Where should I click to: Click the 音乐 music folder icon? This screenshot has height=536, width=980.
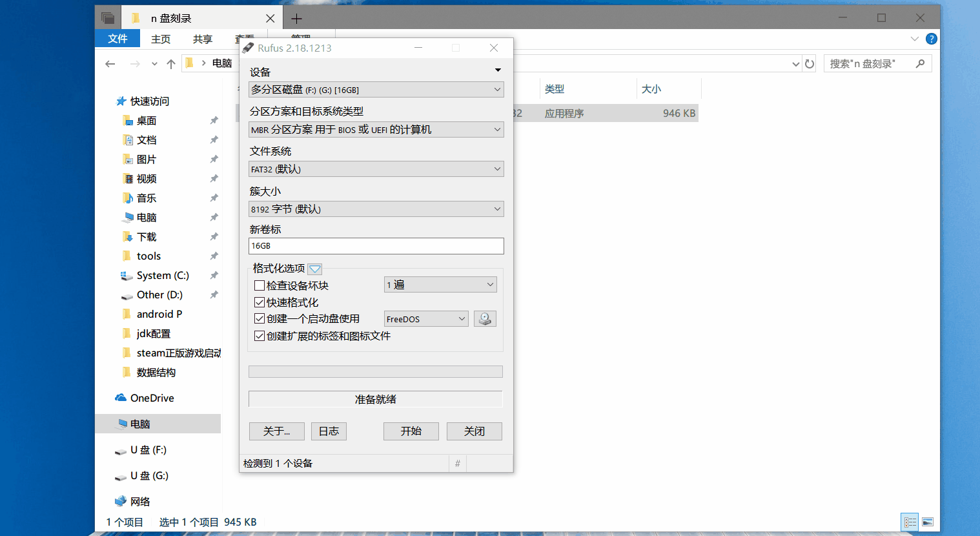click(128, 198)
